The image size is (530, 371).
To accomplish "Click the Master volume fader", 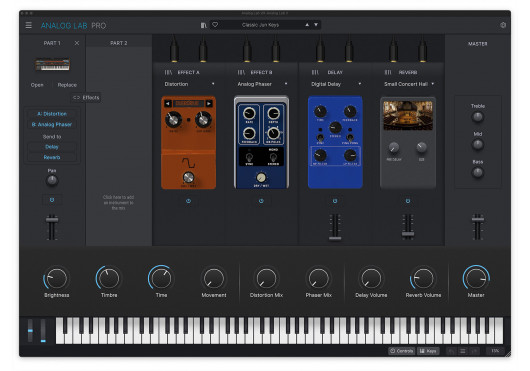I will coord(478,219).
